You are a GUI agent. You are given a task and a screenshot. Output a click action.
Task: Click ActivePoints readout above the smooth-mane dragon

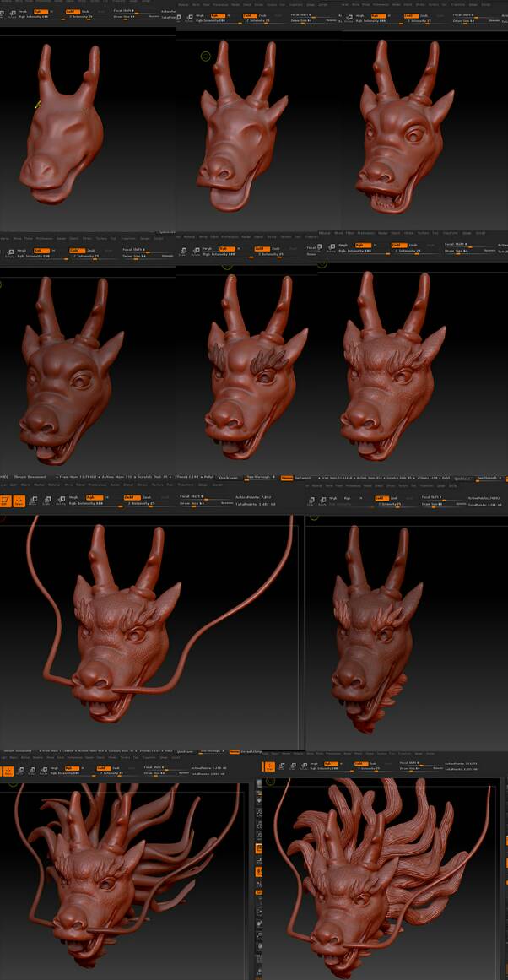[209, 768]
